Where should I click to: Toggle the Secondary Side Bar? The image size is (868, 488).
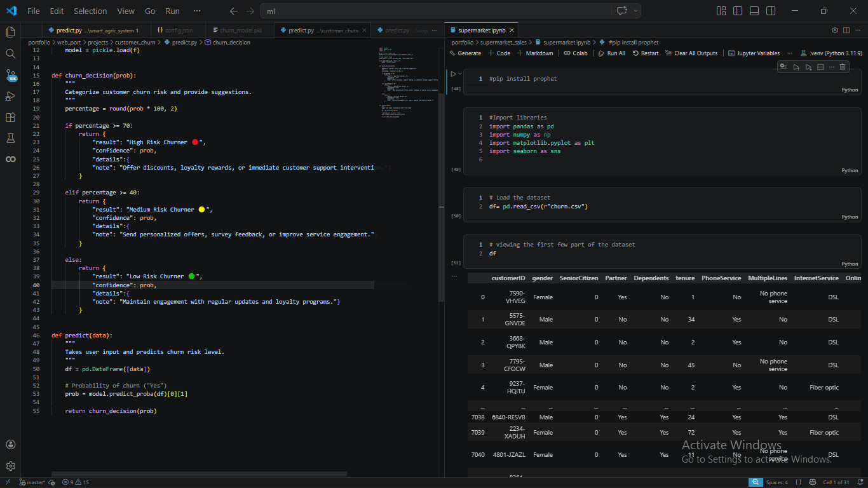point(770,11)
